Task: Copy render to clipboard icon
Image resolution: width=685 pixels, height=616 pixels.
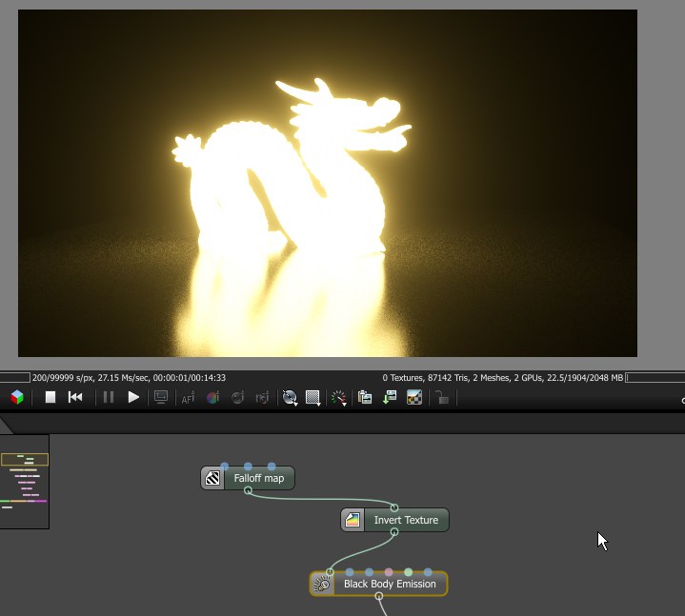Action: pos(365,397)
